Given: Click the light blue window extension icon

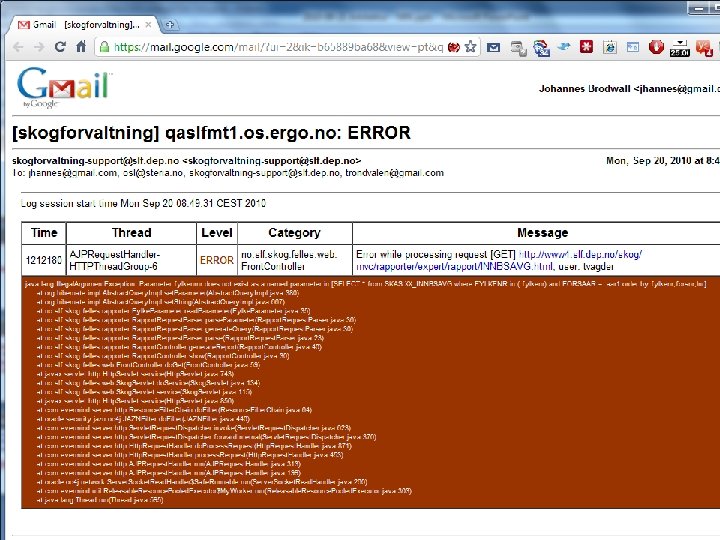Looking at the screenshot, I should click(x=633, y=47).
